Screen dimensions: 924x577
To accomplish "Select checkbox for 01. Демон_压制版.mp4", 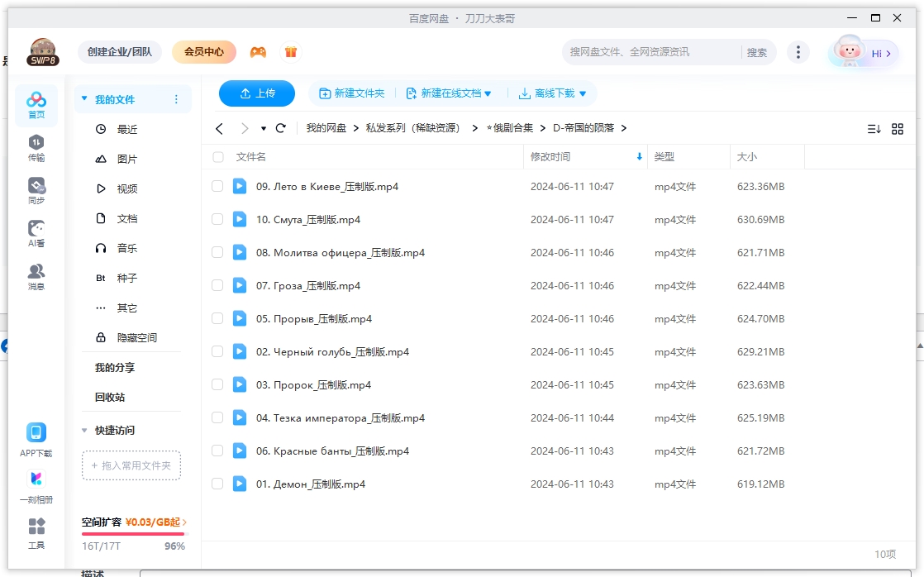I will tap(217, 484).
